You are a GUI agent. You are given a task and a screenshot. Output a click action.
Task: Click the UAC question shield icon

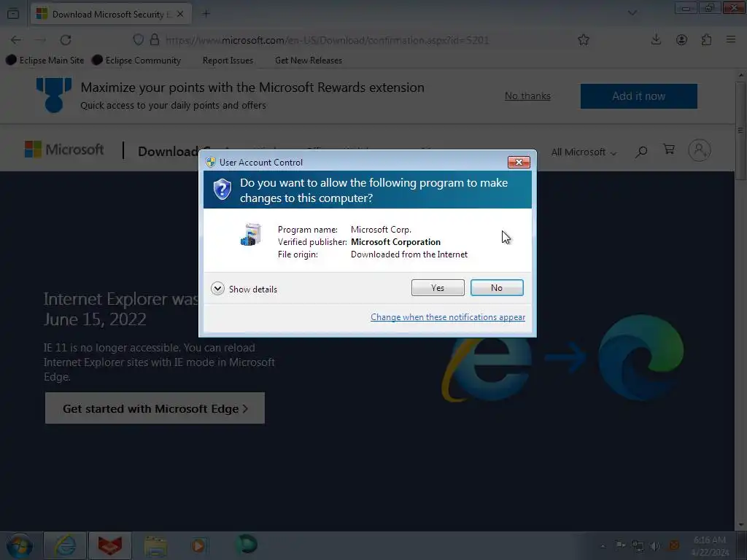(x=222, y=190)
